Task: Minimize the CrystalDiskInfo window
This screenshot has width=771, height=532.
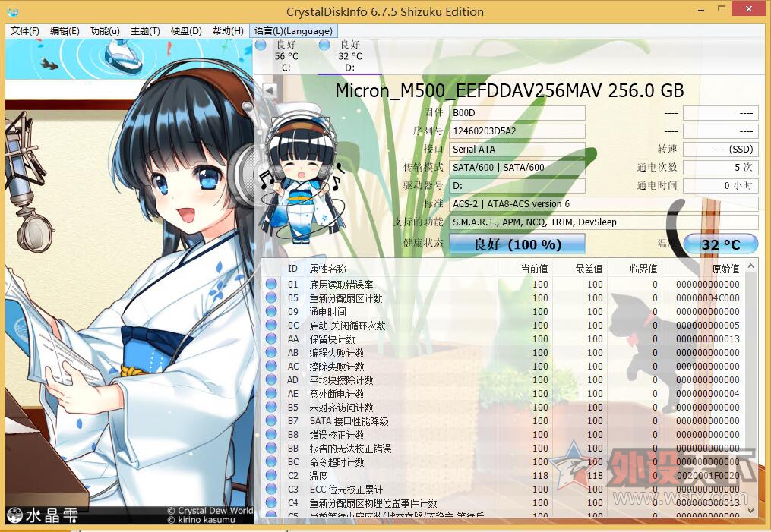Action: (x=700, y=10)
